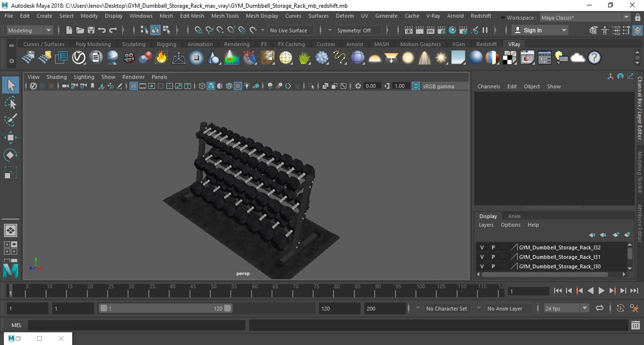Click the V-Ray help question mark icon
The image size is (644, 345).
[x=594, y=58]
